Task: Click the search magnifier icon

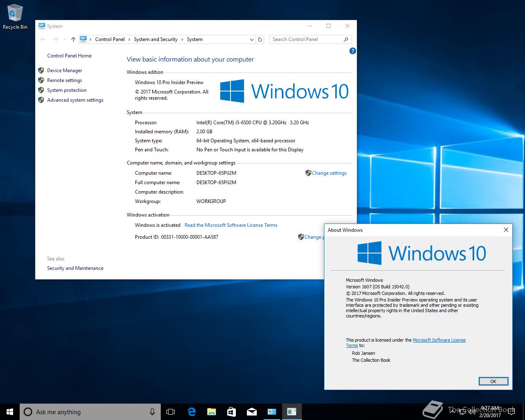Action: (346, 39)
